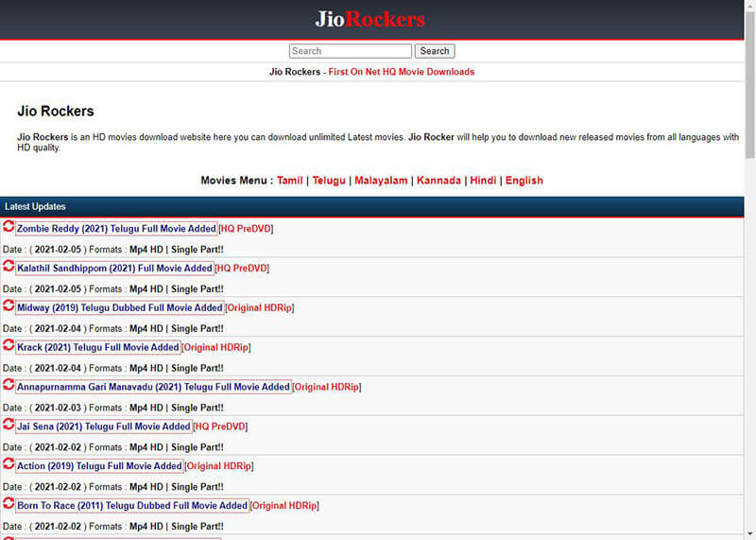Click the refresh icon beside Annapurnamma Gari Manavadu

(x=9, y=384)
